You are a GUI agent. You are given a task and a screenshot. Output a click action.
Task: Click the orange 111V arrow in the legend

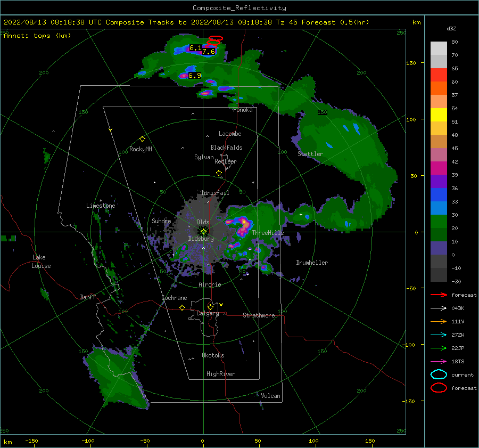439,321
